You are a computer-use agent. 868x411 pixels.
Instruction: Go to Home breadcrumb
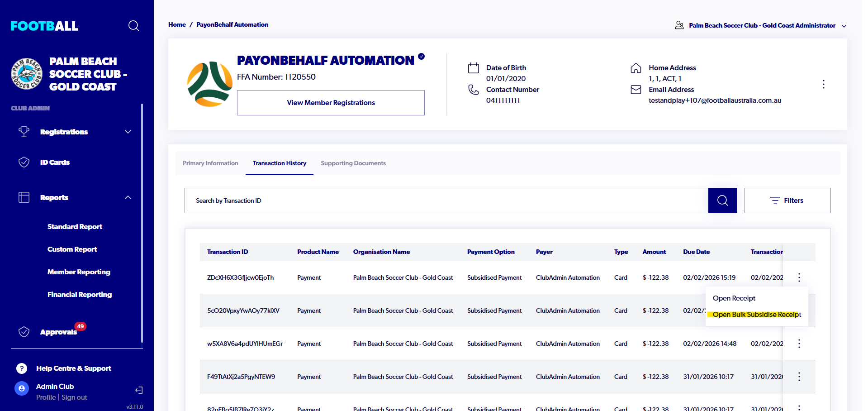pos(177,24)
